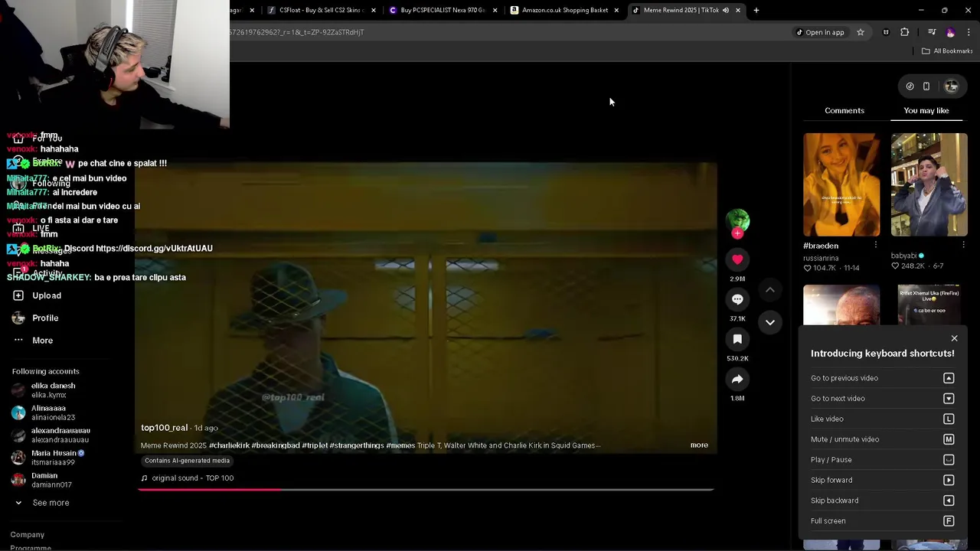
Task: Expand the caption with the more link
Action: click(x=699, y=445)
